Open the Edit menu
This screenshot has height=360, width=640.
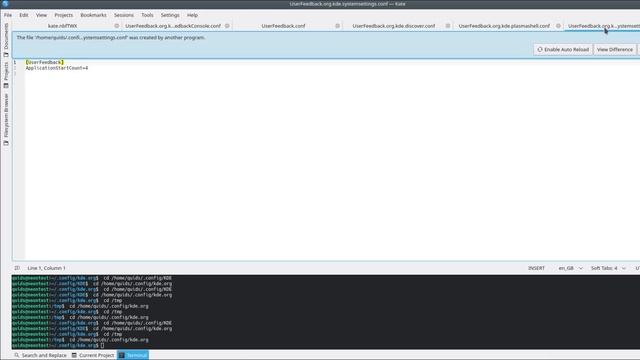click(24, 15)
